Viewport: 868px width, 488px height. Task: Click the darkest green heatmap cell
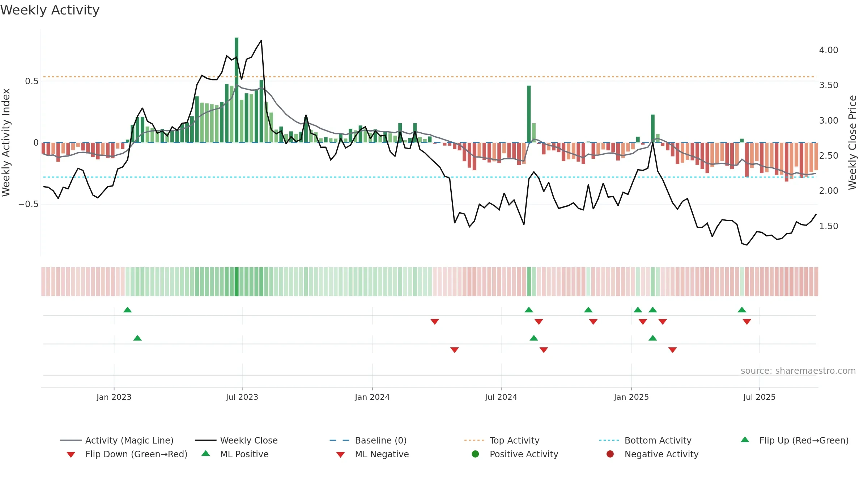click(237, 282)
